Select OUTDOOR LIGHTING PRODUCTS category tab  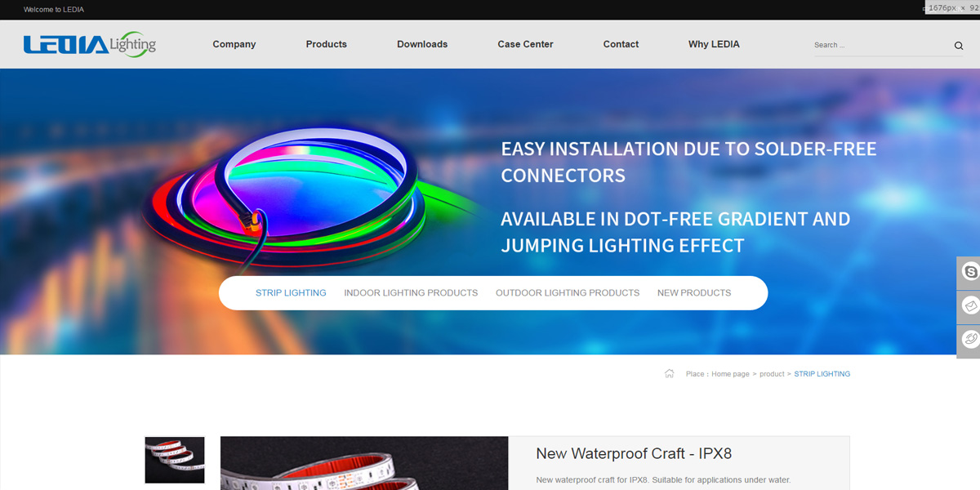pos(568,292)
